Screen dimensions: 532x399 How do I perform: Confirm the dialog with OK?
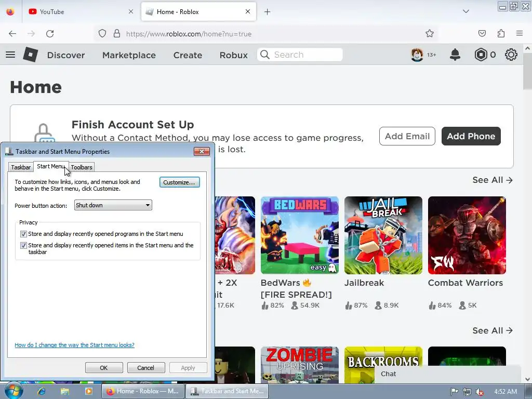104,368
